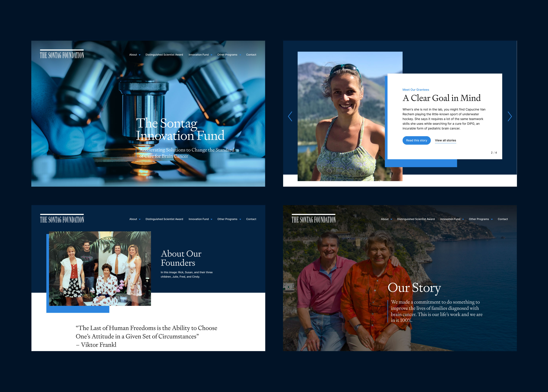This screenshot has height=392, width=548.
Task: Open the View all stories link
Action: pyautogui.click(x=445, y=141)
